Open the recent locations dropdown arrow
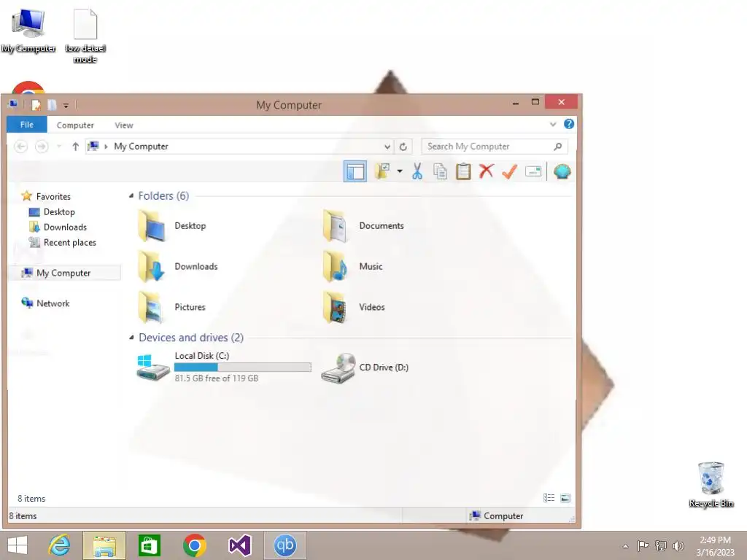747x560 pixels. click(x=59, y=146)
